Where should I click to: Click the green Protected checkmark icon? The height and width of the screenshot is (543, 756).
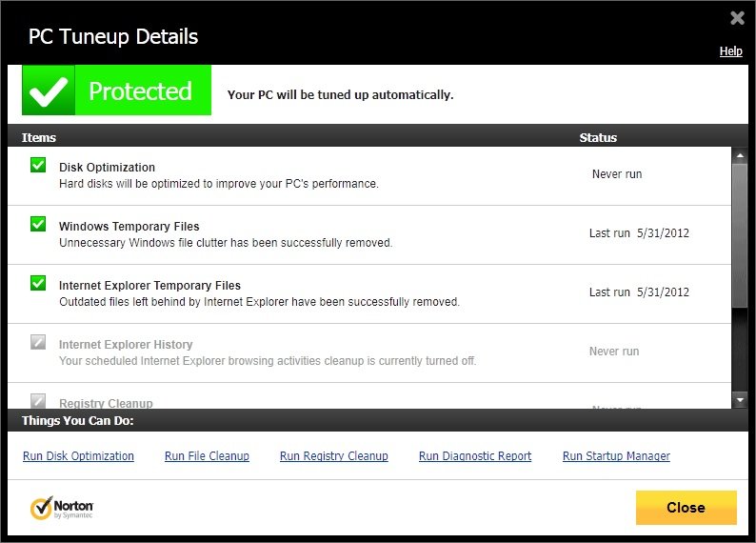point(49,90)
